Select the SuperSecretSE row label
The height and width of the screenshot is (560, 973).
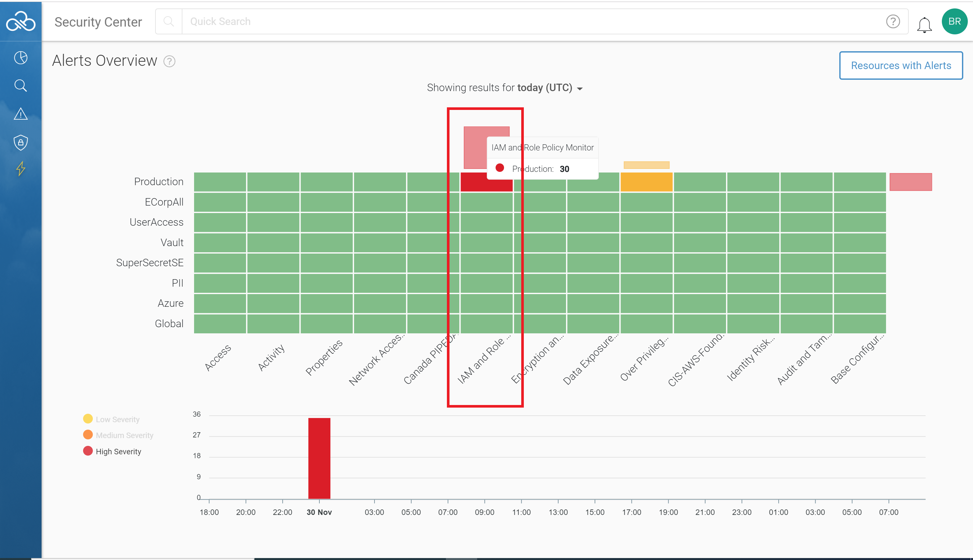click(x=150, y=263)
